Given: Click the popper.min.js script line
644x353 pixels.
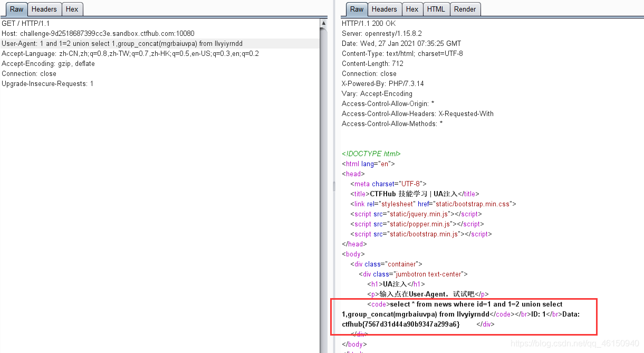Looking at the screenshot, I should click(416, 224).
